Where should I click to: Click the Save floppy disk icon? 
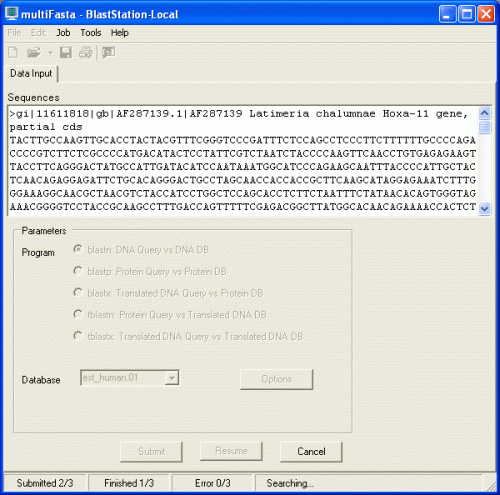pos(65,52)
